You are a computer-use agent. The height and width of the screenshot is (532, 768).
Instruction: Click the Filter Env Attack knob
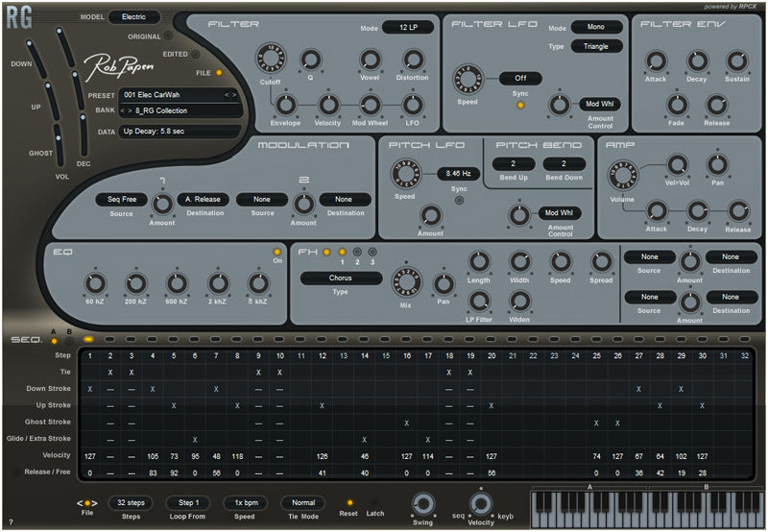pyautogui.click(x=656, y=62)
